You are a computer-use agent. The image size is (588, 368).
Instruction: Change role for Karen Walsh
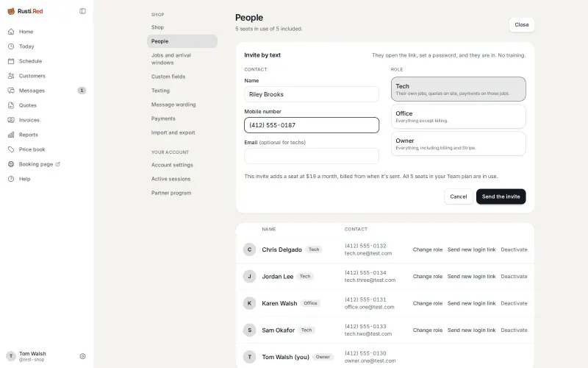(428, 303)
